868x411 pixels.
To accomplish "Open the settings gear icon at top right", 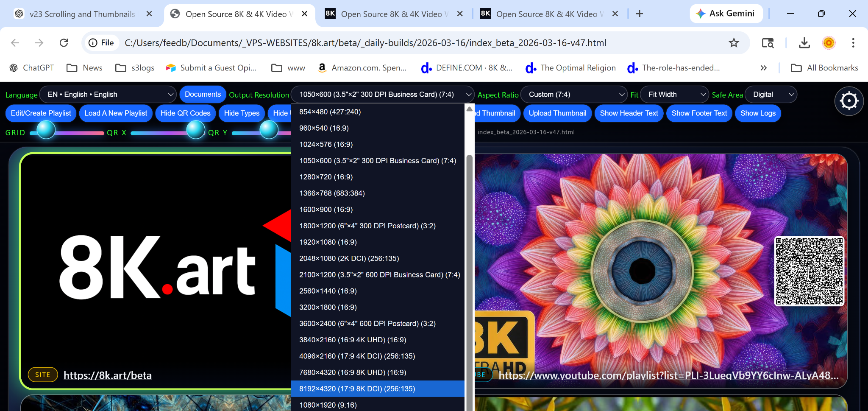I will click(x=849, y=101).
